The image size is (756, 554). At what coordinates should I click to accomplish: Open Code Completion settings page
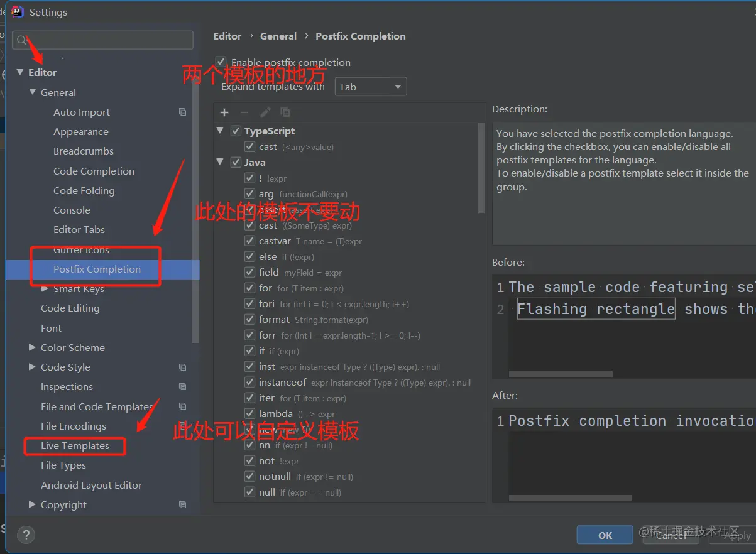(x=94, y=171)
